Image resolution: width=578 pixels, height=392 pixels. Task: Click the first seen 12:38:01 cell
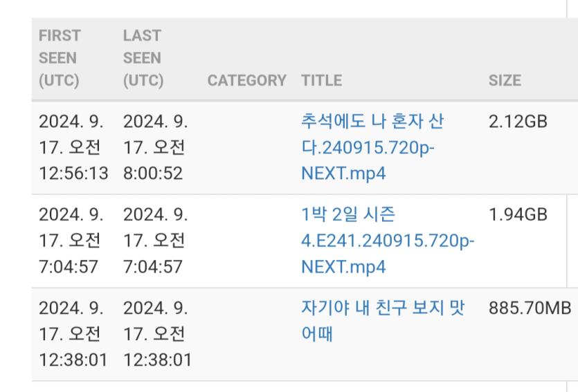73,334
